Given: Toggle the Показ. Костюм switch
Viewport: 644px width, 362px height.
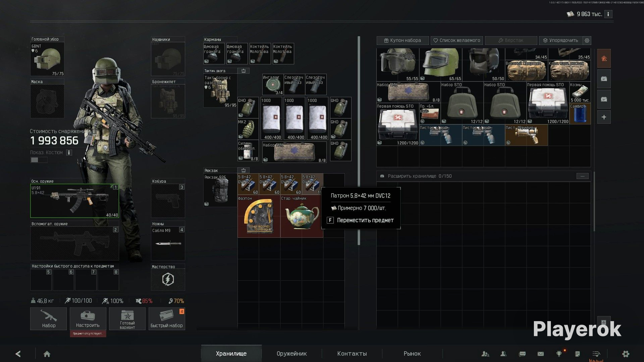Looking at the screenshot, I should [38, 160].
